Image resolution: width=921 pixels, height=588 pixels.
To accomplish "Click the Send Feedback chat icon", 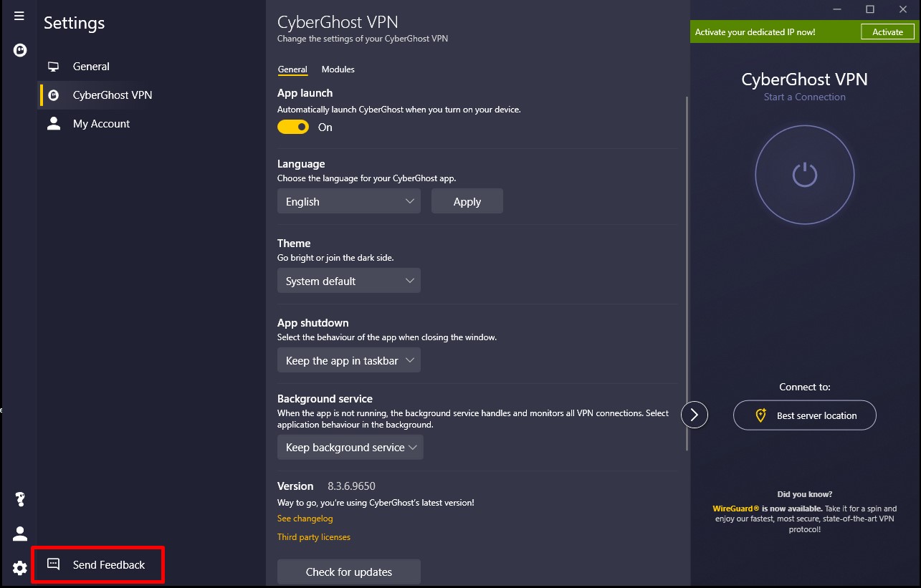I will 53,564.
